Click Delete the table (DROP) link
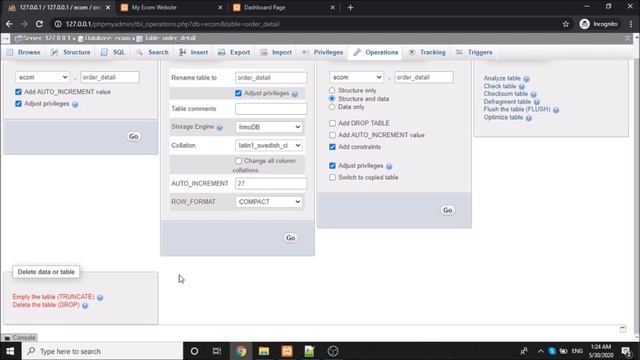Screen dimensions: 640x360 point(46,305)
